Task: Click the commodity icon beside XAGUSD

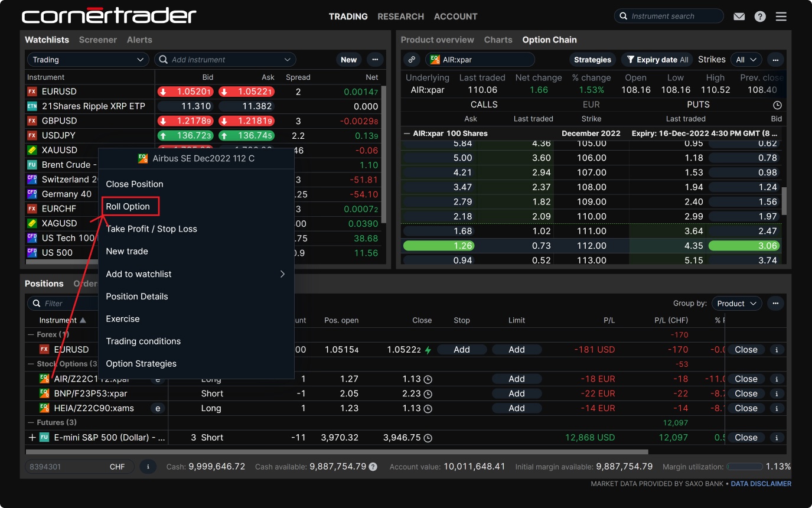Action: [x=32, y=223]
